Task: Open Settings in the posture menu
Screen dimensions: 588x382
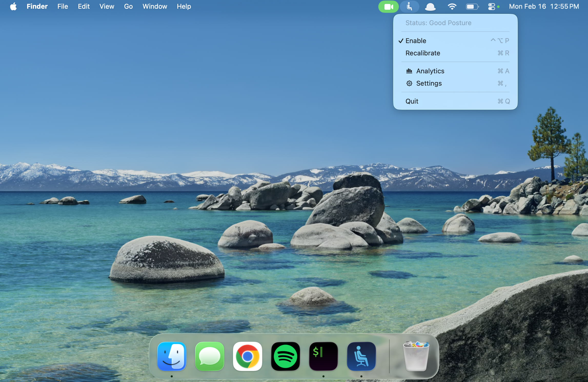Action: click(x=429, y=83)
